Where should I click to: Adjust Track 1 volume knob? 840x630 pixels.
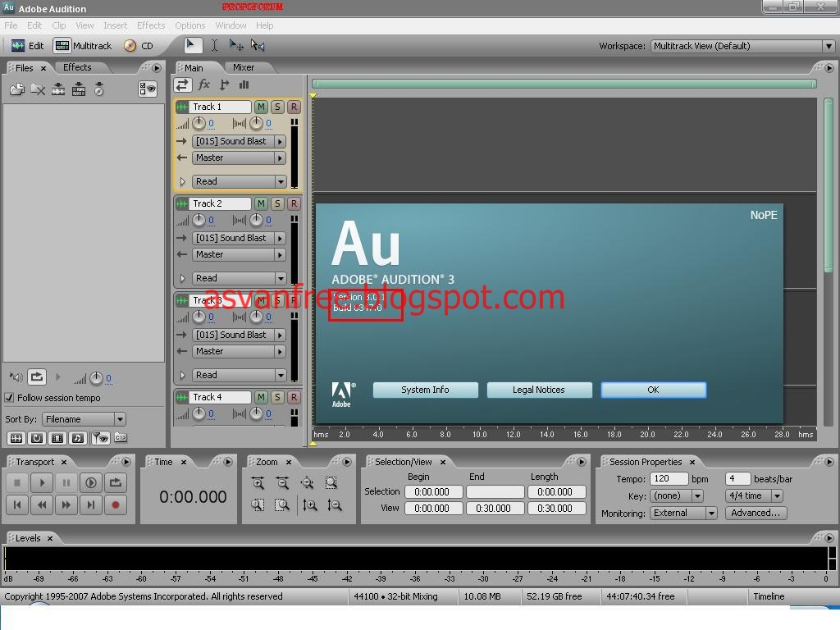point(199,124)
